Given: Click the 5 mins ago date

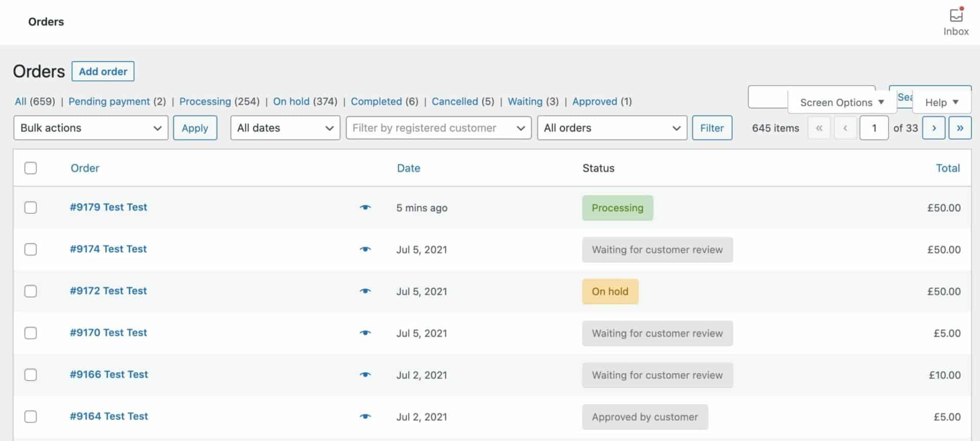Looking at the screenshot, I should tap(422, 208).
